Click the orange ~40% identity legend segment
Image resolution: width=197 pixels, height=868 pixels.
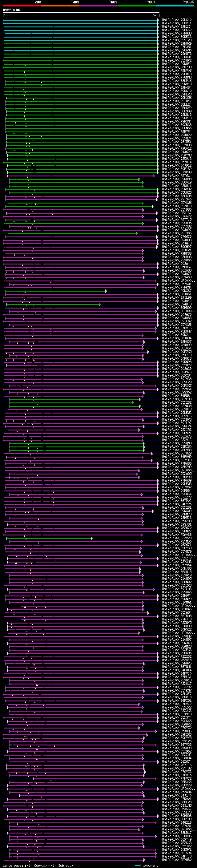point(60,6)
